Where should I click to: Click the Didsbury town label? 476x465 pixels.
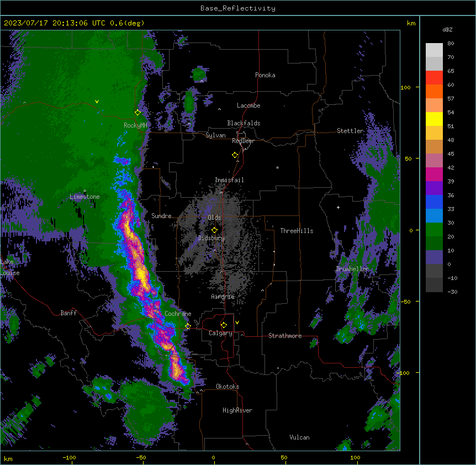click(211, 238)
